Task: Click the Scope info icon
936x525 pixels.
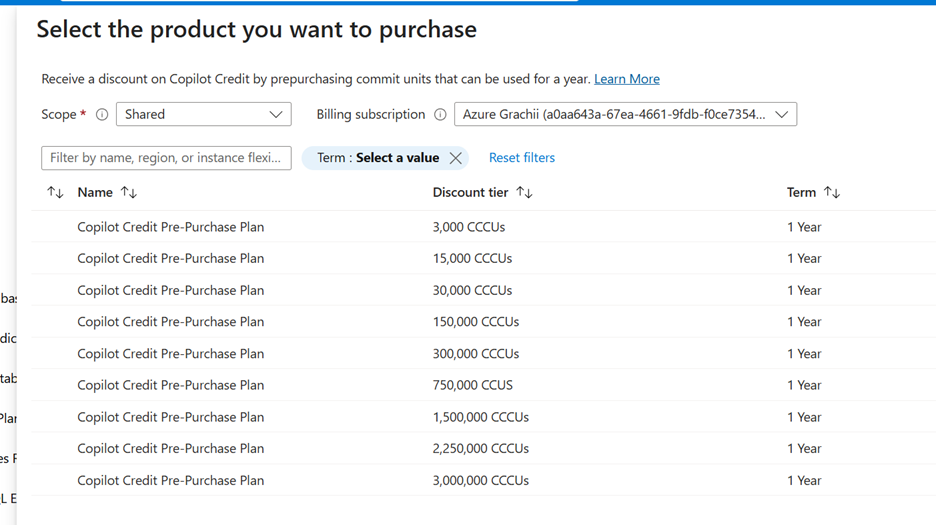Action: click(102, 114)
